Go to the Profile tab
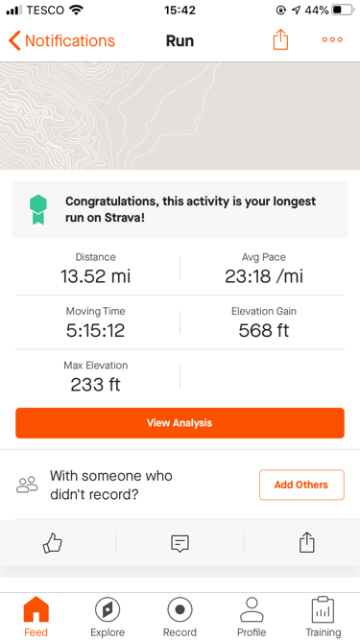 pyautogui.click(x=252, y=617)
